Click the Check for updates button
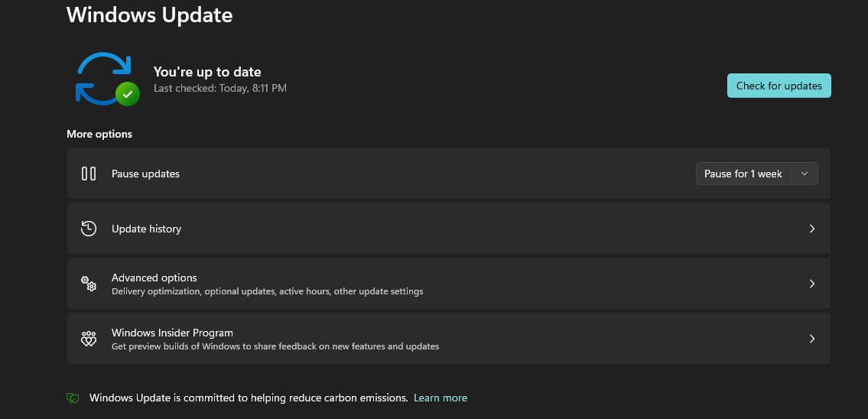This screenshot has height=419, width=868. (x=779, y=86)
